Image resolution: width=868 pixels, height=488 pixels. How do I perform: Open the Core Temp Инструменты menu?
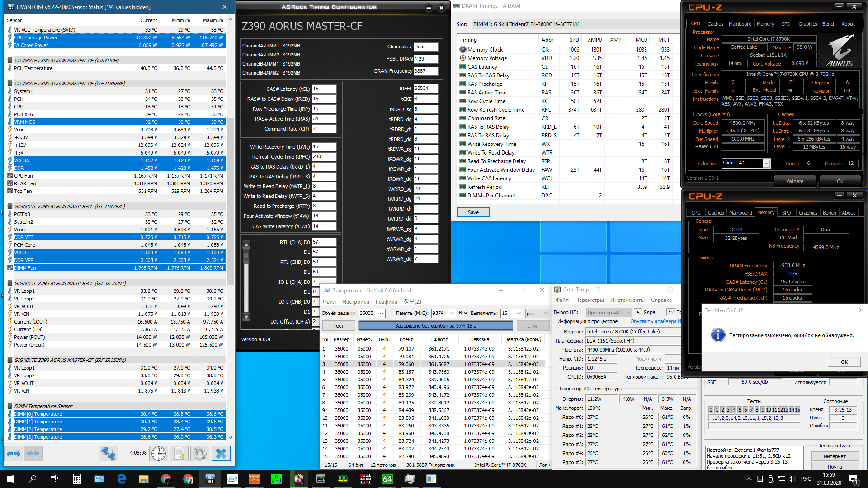click(x=627, y=300)
